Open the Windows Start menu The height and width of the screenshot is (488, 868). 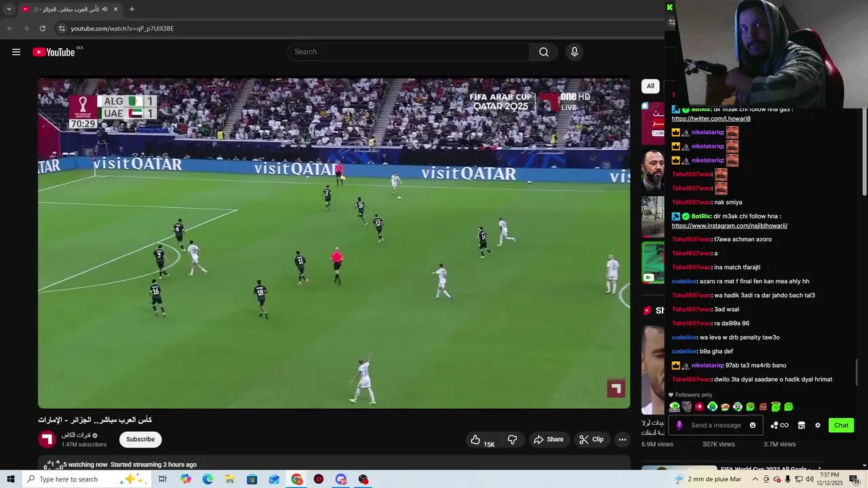tap(11, 479)
